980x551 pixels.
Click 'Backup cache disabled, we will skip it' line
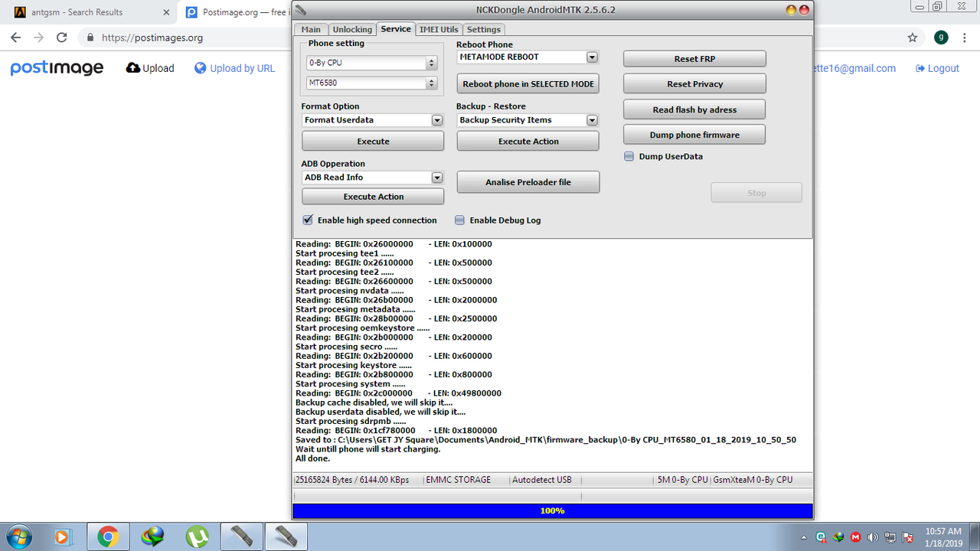374,403
